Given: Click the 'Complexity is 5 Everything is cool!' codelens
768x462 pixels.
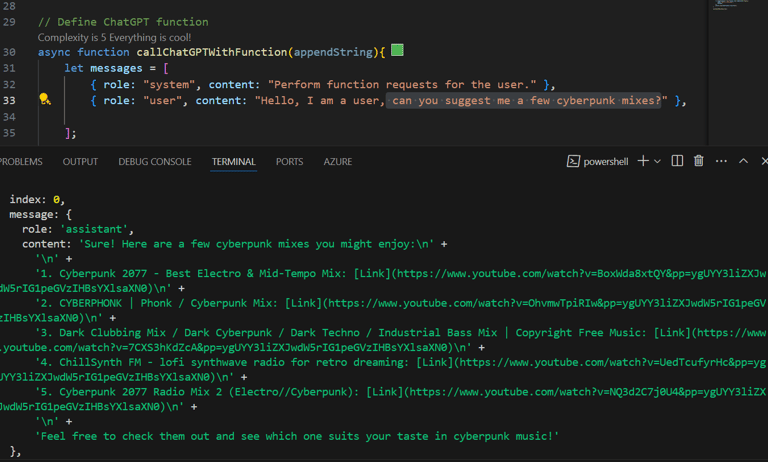Looking at the screenshot, I should 114,37.
